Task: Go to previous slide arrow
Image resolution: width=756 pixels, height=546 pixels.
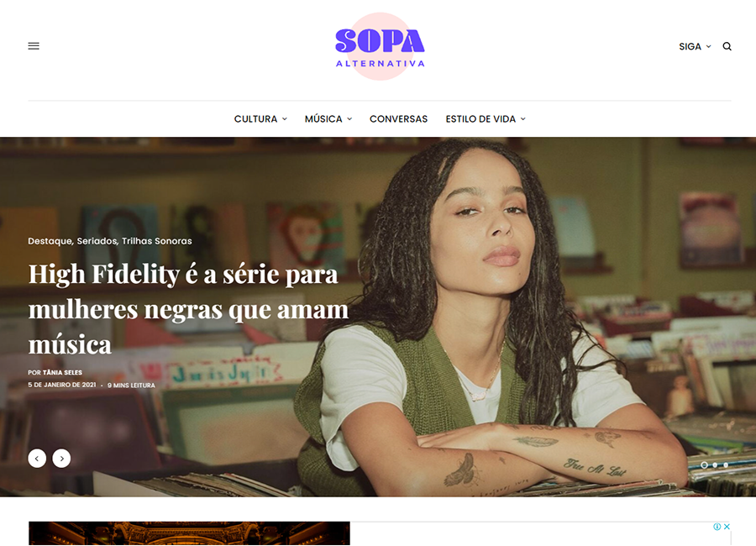Action: 37,458
